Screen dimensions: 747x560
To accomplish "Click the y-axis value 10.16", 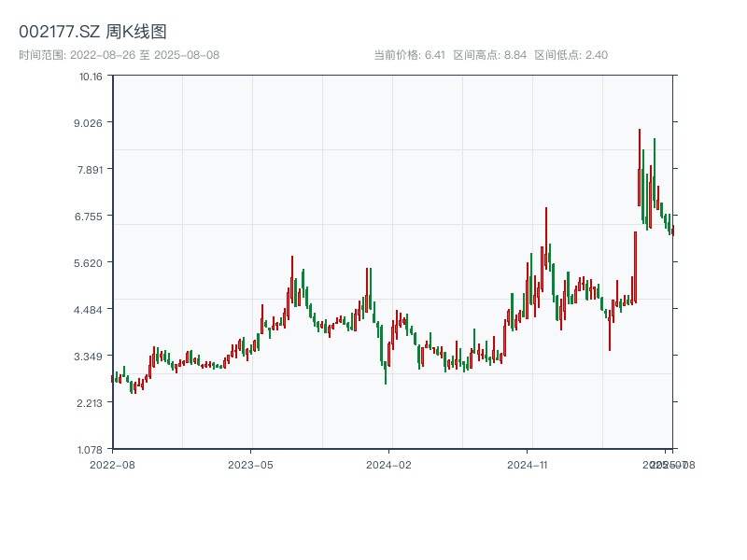I will (91, 77).
